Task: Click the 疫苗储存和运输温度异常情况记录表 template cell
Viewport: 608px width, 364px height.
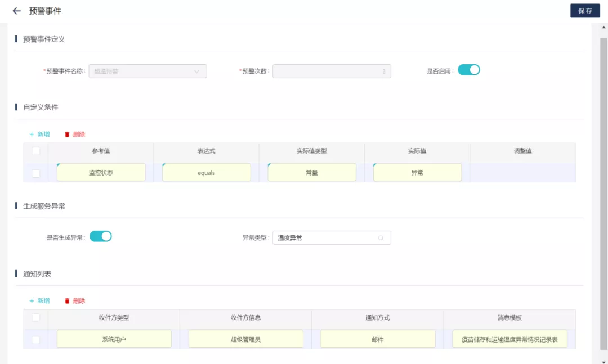Action: click(509, 339)
